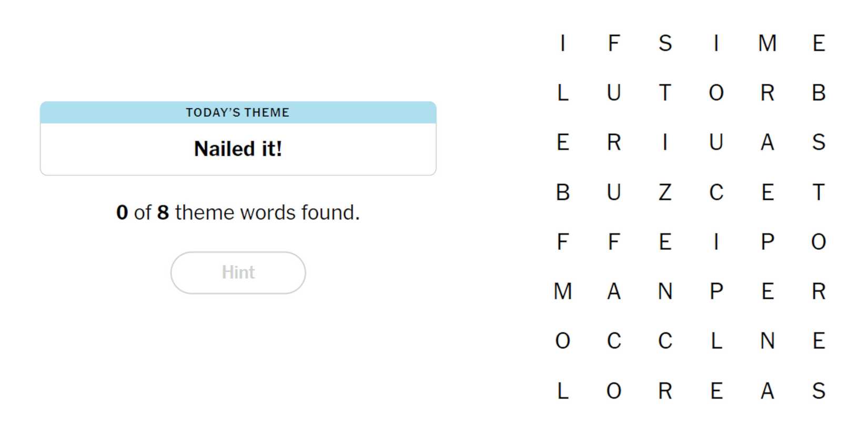
Task: Tap the M starting the sixth row
Action: pos(562,291)
